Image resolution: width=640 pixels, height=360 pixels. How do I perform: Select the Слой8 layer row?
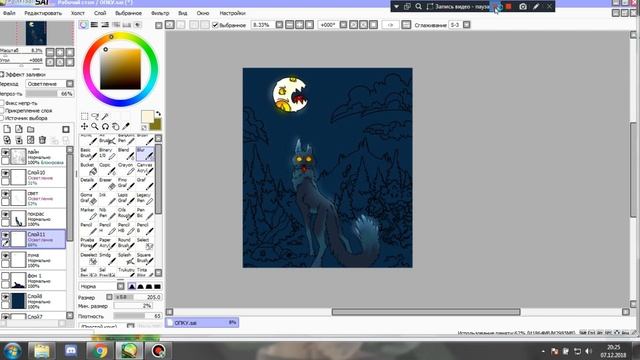[33, 301]
